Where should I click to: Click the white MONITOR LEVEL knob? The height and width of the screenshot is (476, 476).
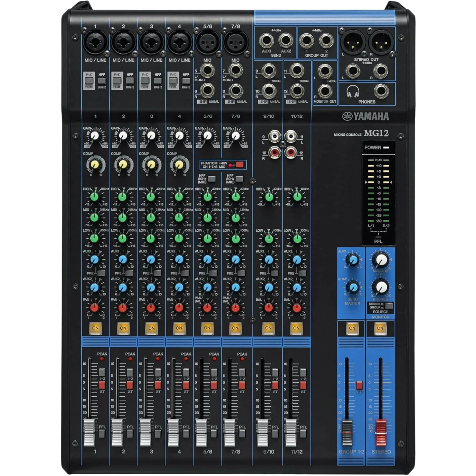381,260
